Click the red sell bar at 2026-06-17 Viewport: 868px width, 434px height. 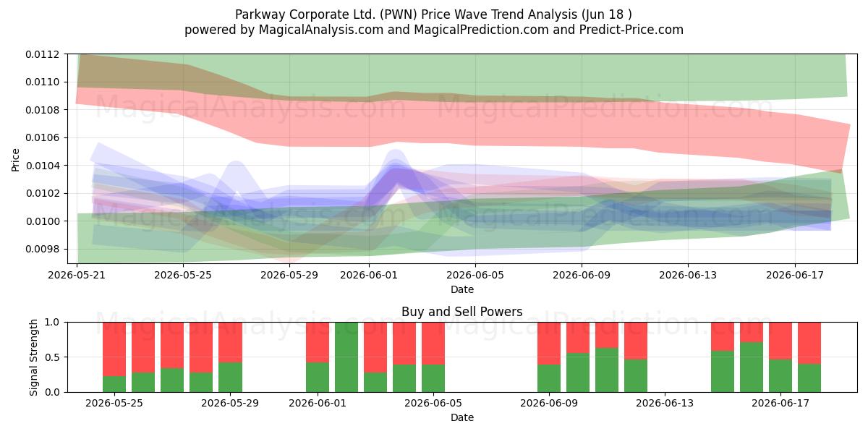780,341
